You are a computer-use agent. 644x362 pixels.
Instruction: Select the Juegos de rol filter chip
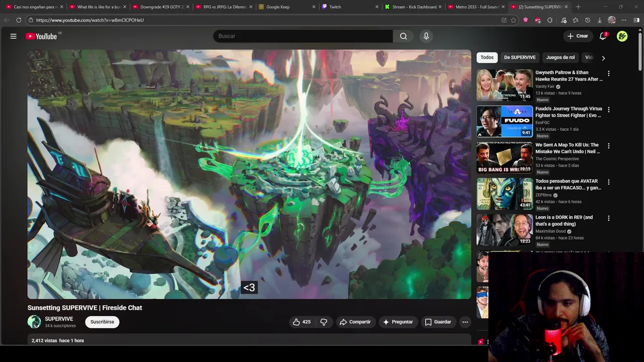[560, 57]
